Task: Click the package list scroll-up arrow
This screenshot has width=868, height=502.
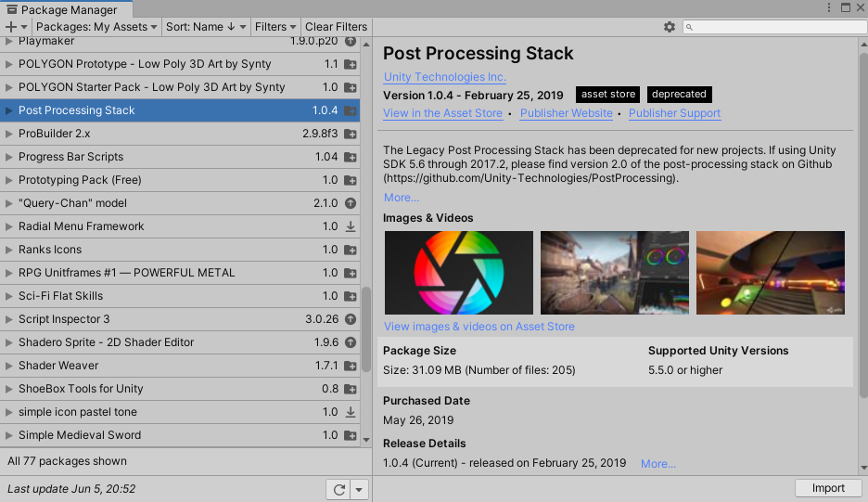Action: pos(366,45)
